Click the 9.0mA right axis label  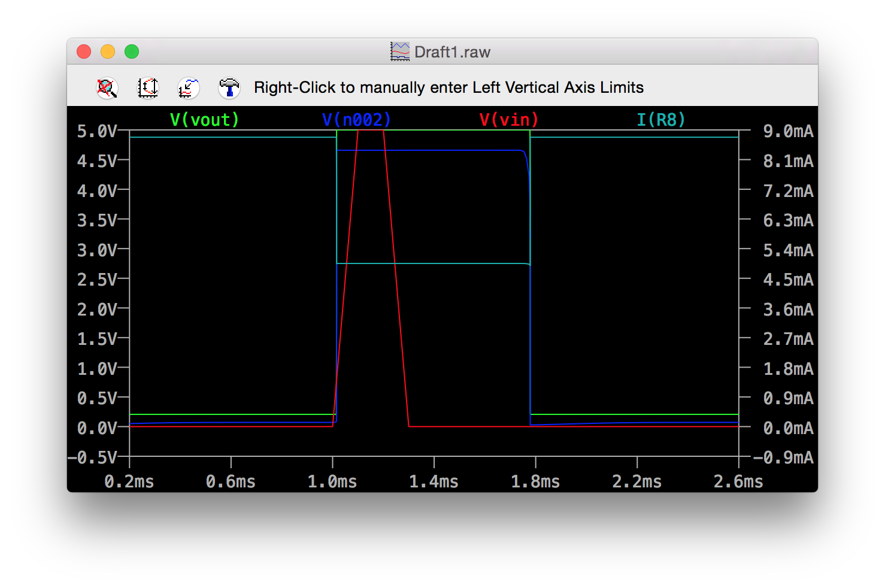tap(788, 131)
